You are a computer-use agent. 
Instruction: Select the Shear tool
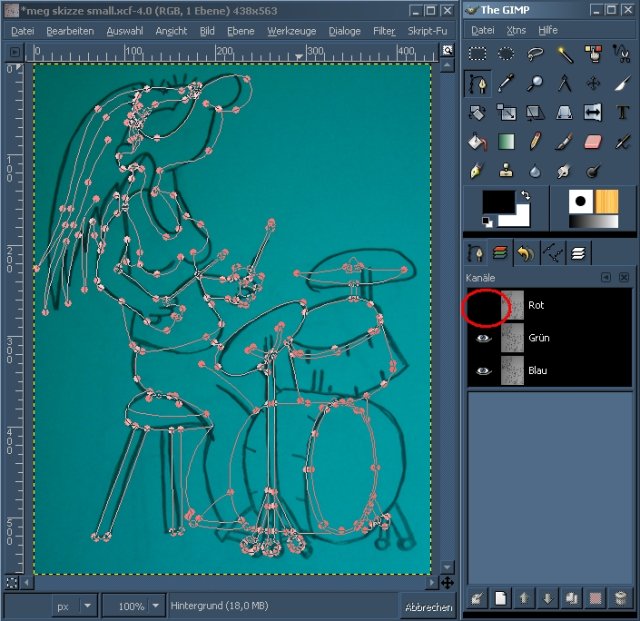click(x=535, y=113)
